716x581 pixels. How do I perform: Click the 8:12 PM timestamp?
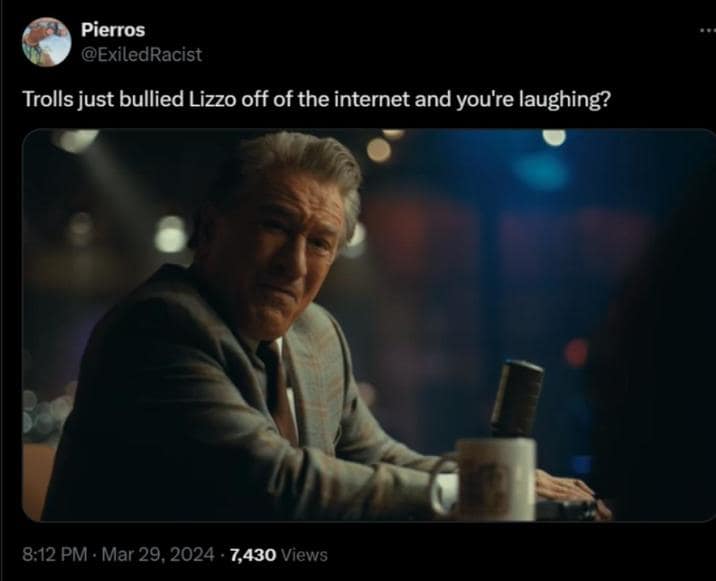[54, 555]
